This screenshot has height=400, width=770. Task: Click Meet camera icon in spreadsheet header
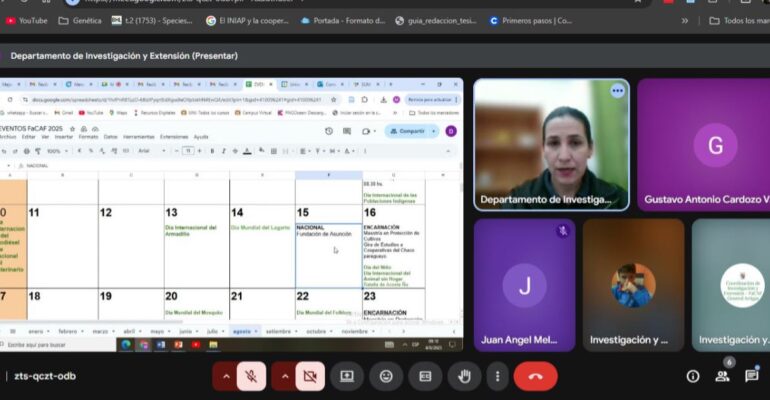pyautogui.click(x=366, y=131)
